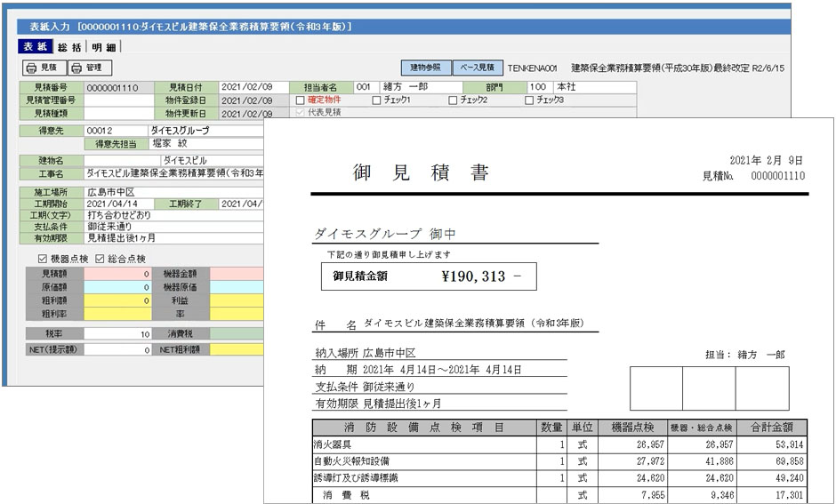Viewport: 836px width, 504px height.
Task: Enable the 確定物件 checkbox
Action: (x=301, y=100)
